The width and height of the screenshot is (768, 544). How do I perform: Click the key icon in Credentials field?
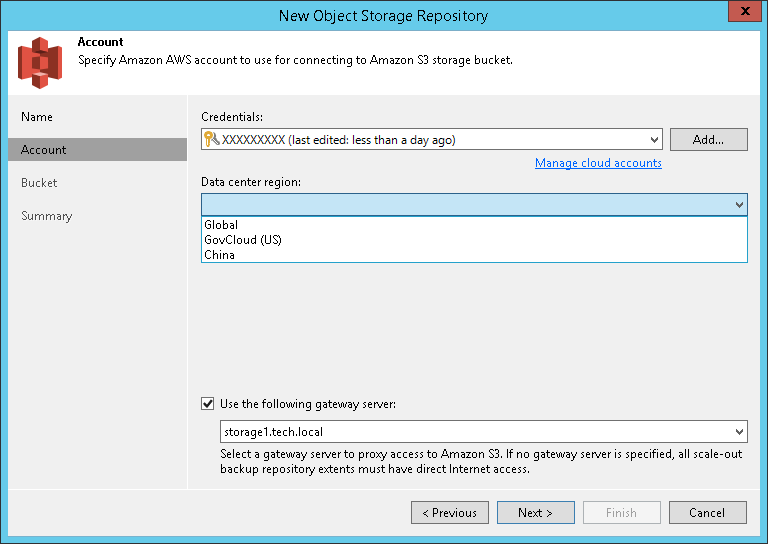click(x=211, y=140)
